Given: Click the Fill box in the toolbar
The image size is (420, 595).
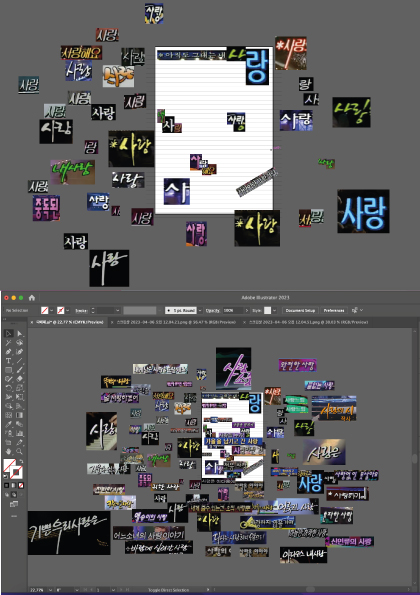Looking at the screenshot, I should (9, 465).
